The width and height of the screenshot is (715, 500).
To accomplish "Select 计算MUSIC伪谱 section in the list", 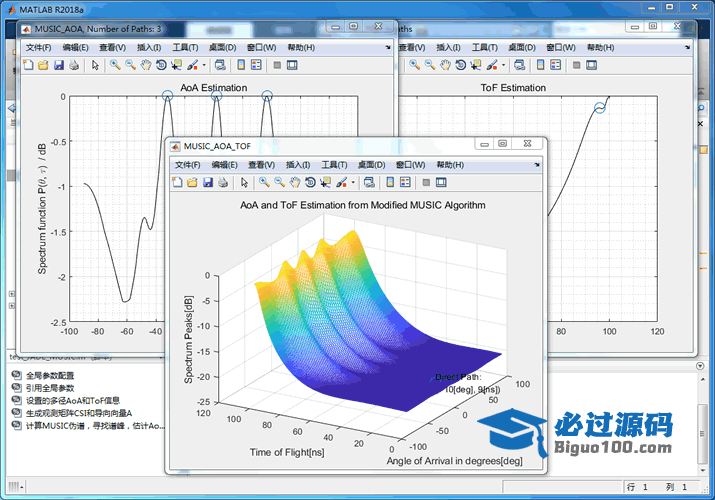I will coord(95,426).
